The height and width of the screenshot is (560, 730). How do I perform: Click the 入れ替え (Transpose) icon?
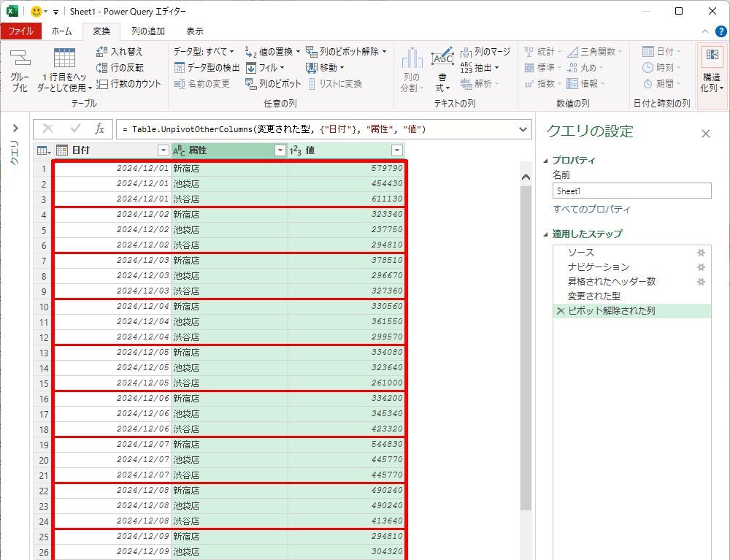102,52
